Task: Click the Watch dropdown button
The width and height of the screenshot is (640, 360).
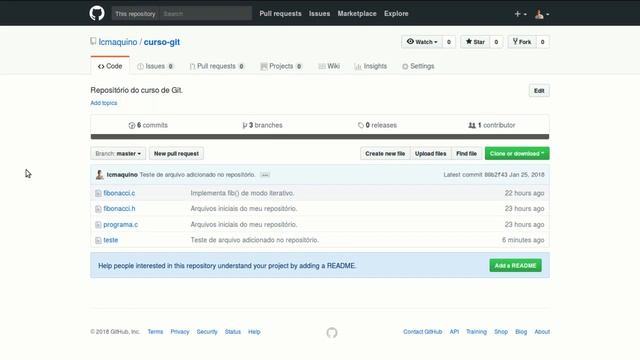Action: pyautogui.click(x=422, y=42)
